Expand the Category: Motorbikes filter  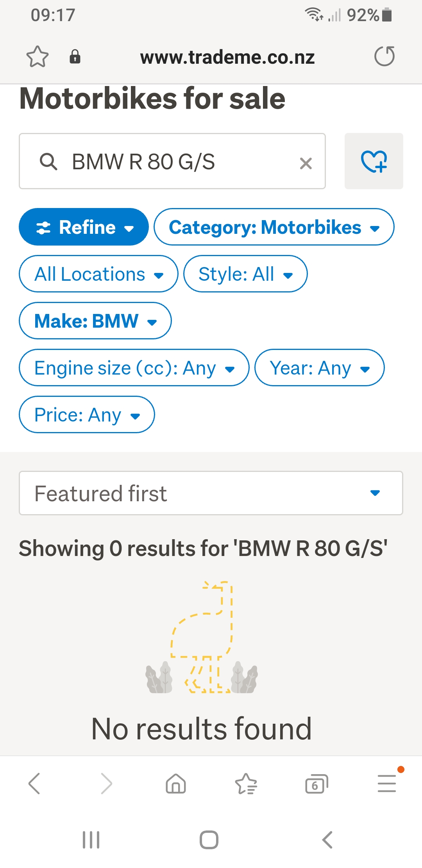coord(274,227)
